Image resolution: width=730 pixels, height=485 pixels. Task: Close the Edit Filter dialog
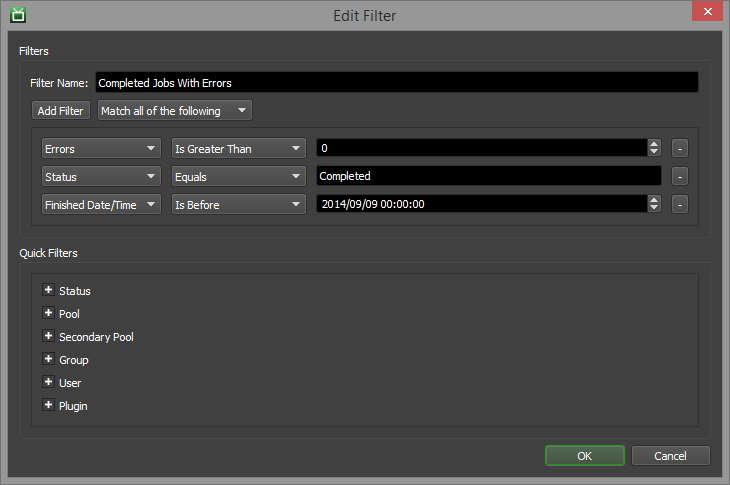[x=707, y=11]
